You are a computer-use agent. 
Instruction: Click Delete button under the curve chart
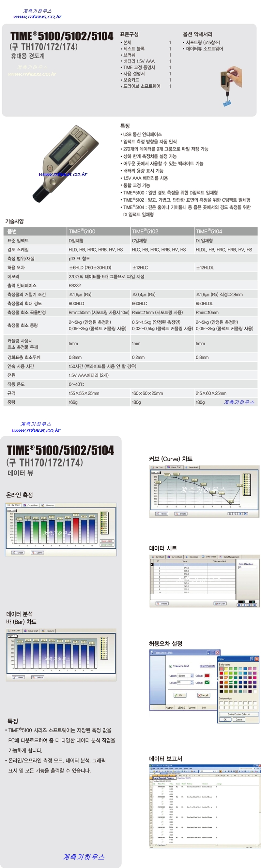181,514
